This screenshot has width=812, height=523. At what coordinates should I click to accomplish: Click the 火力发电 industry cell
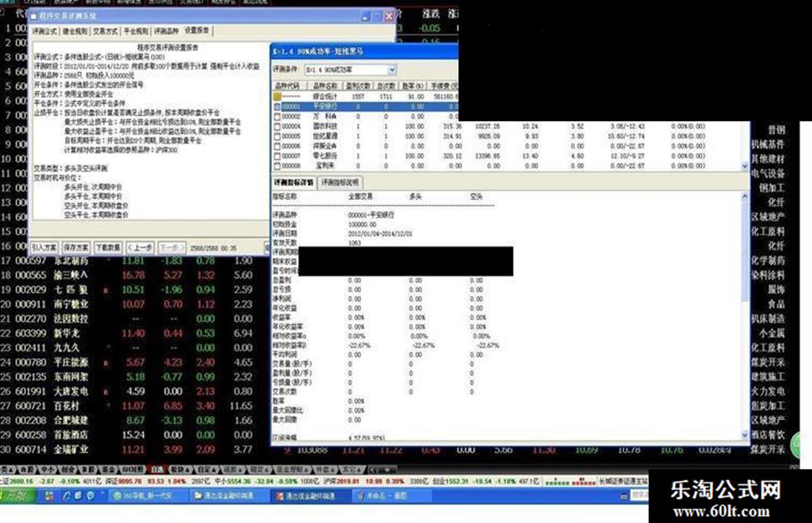click(768, 391)
